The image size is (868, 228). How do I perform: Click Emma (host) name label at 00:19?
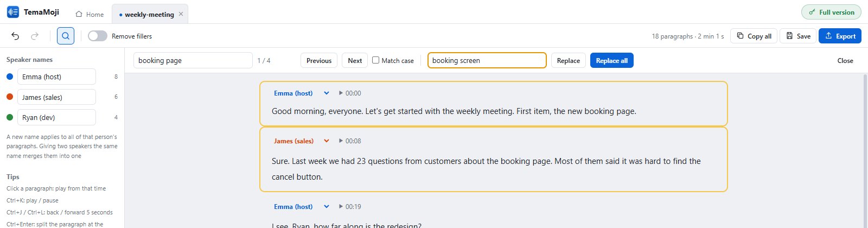tap(293, 206)
